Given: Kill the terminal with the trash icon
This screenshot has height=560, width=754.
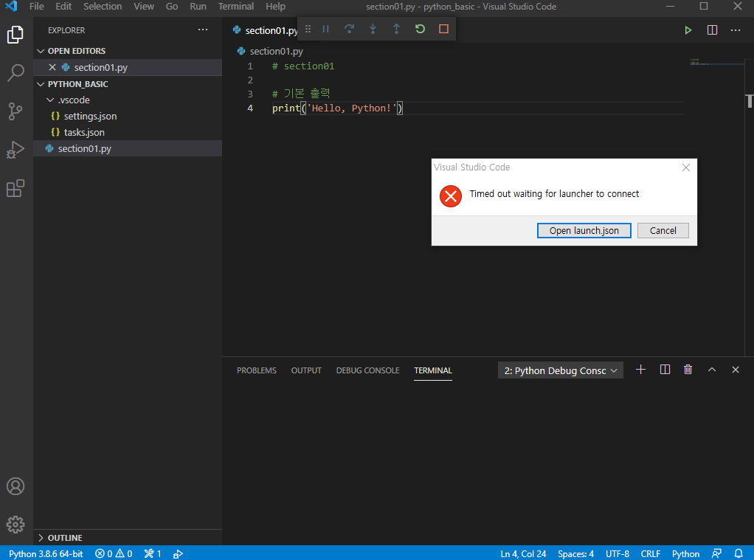Looking at the screenshot, I should click(x=688, y=369).
